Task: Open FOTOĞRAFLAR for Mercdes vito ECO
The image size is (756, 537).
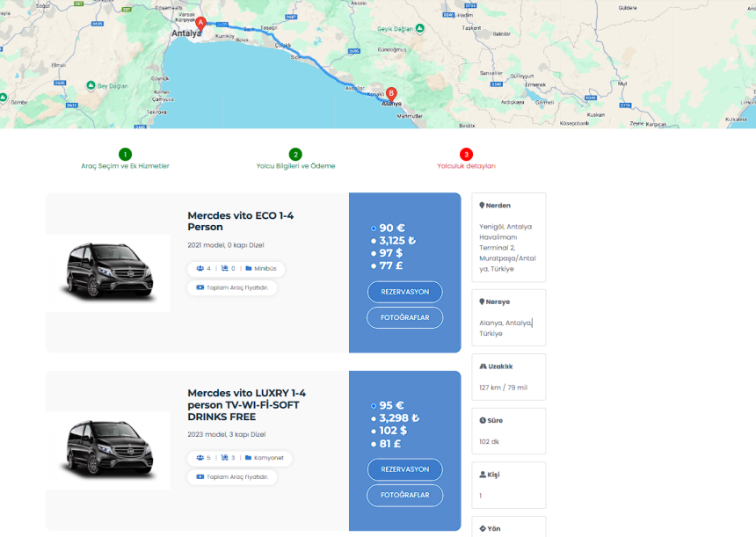Action: point(404,317)
